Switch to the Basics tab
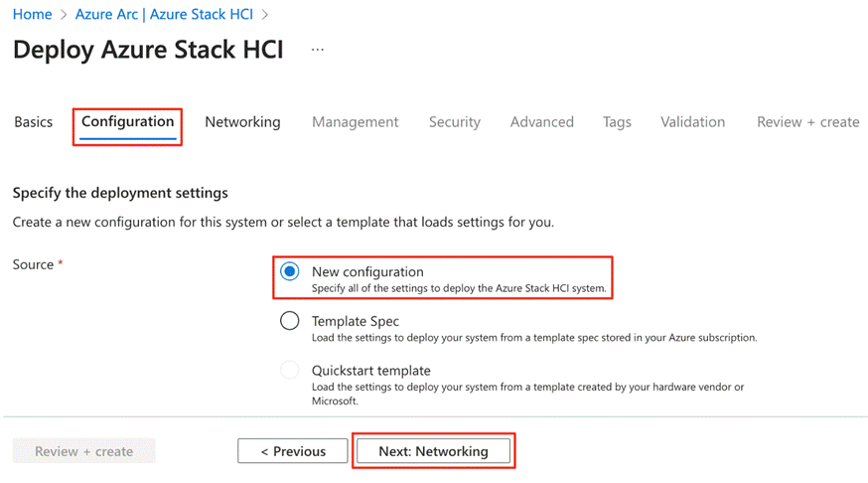868x483 pixels. [33, 122]
